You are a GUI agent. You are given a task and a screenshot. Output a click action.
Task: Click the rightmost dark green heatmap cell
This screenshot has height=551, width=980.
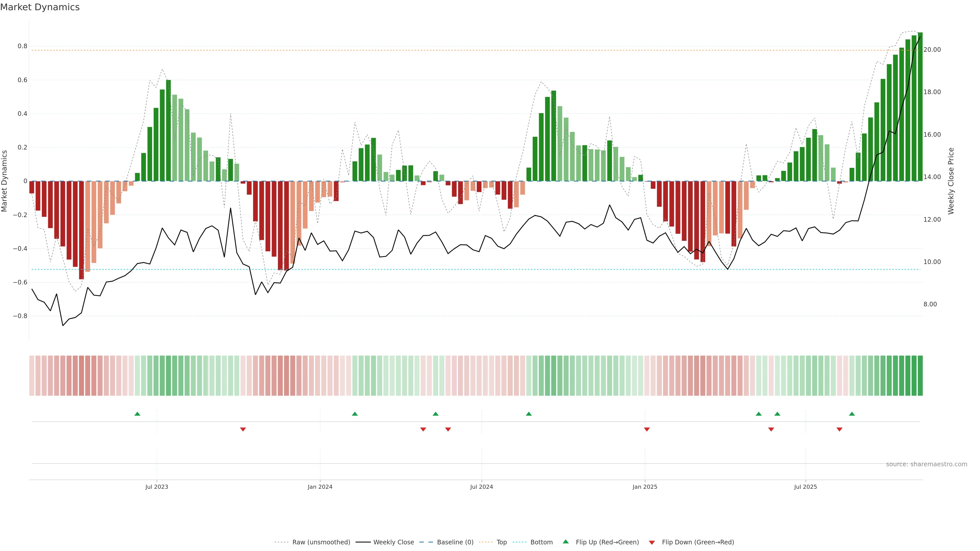[x=920, y=375]
